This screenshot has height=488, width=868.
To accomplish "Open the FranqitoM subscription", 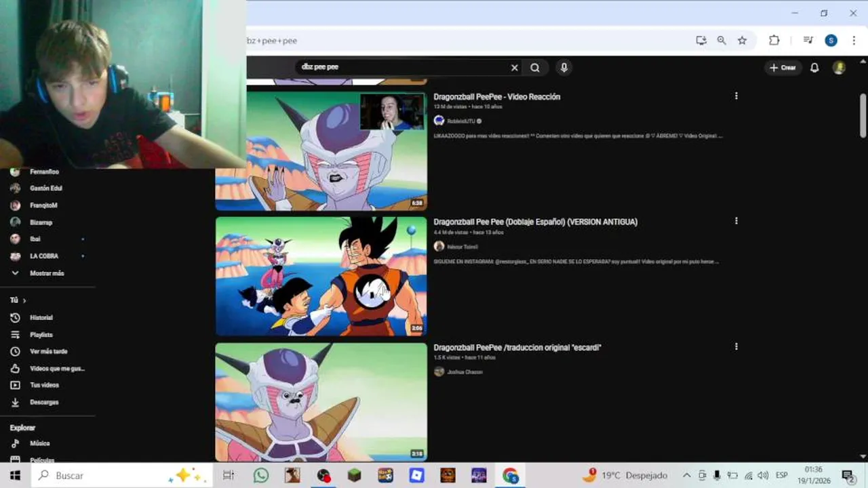I will coord(43,205).
